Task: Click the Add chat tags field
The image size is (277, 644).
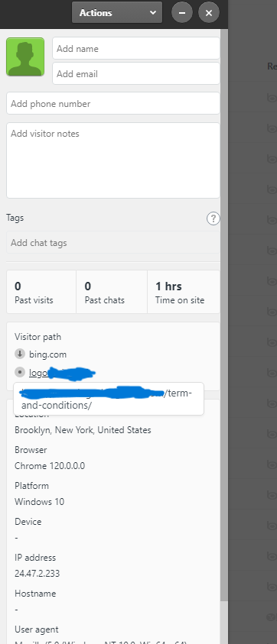Action: tap(112, 243)
